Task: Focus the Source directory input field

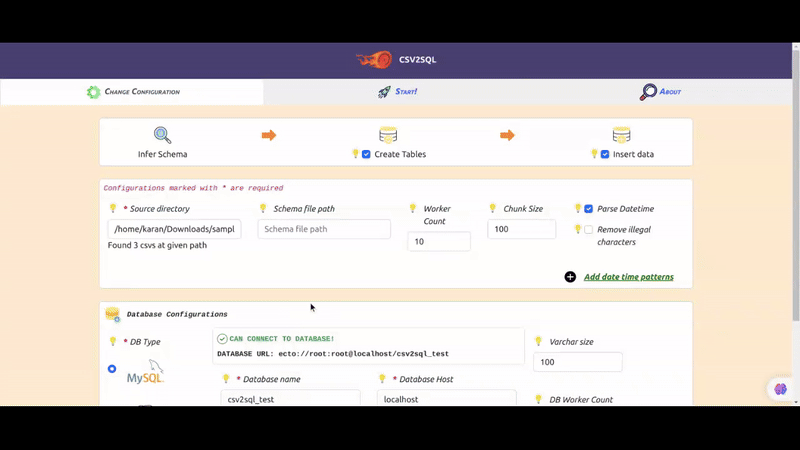Action: click(174, 229)
